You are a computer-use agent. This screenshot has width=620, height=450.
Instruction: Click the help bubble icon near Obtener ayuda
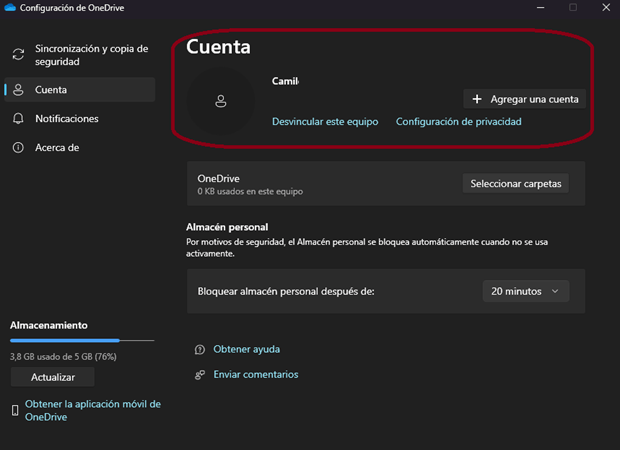pos(200,350)
